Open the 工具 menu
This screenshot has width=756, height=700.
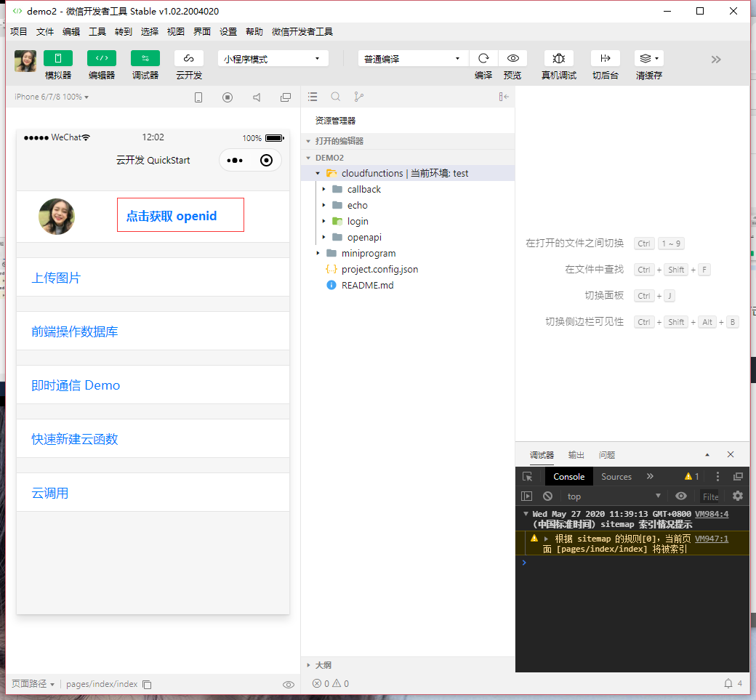pyautogui.click(x=97, y=32)
